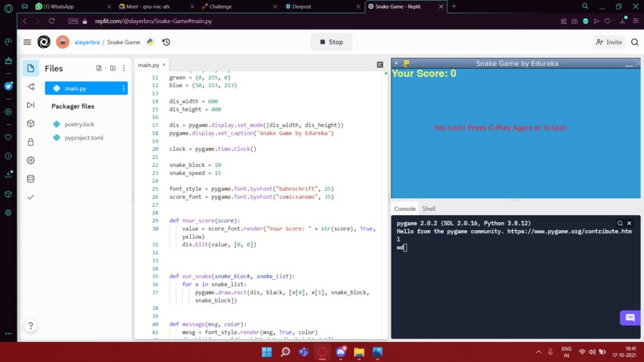
Task: Open the help question mark icon
Action: pos(30,326)
